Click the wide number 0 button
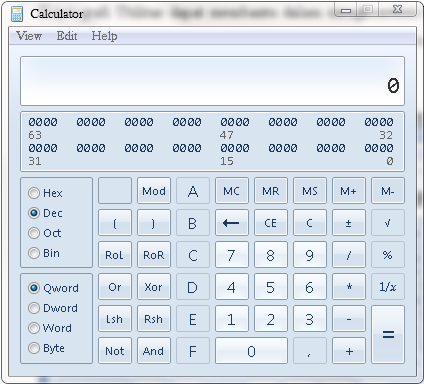The image size is (424, 384). (251, 351)
